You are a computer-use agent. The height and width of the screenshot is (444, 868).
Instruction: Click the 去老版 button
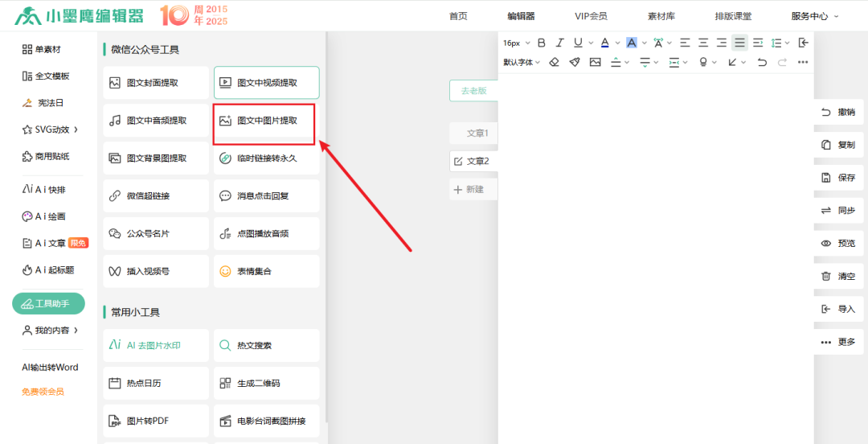point(474,91)
